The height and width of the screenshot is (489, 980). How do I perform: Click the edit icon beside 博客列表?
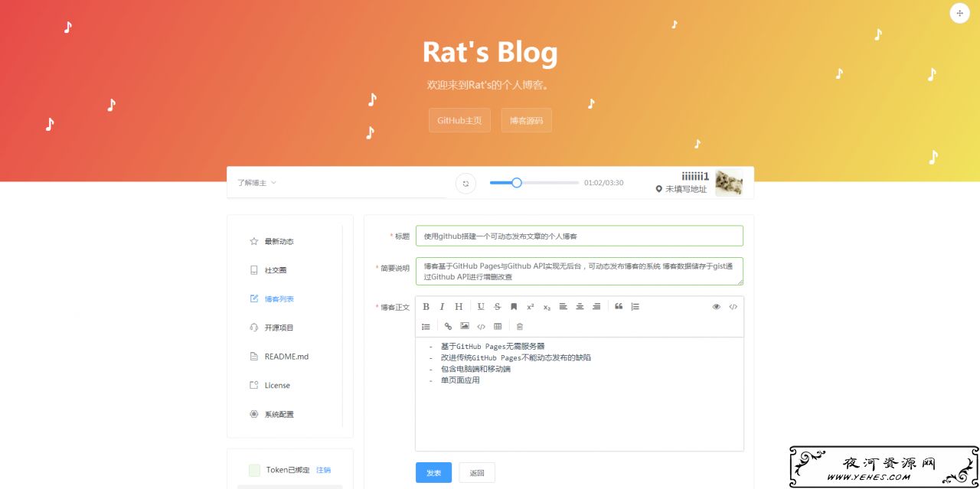coord(253,299)
